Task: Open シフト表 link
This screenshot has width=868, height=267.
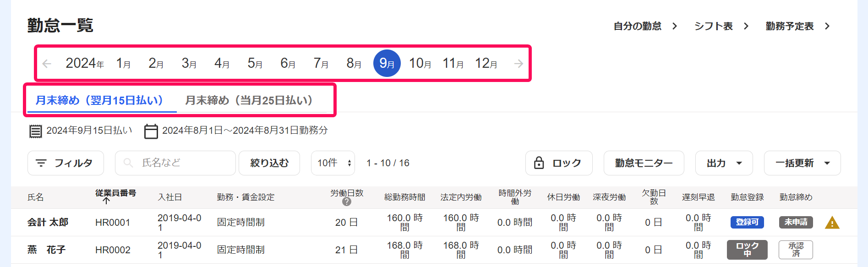Action: point(721,26)
